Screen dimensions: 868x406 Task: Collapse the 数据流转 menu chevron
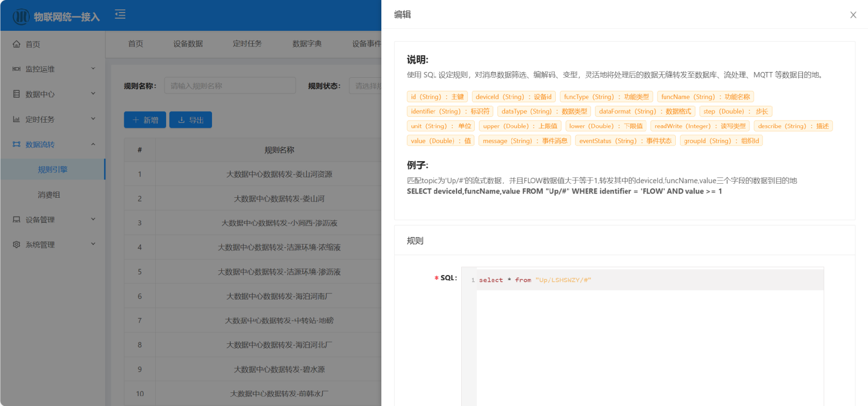point(93,144)
